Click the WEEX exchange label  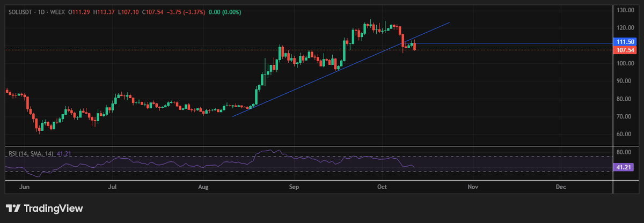tap(57, 11)
